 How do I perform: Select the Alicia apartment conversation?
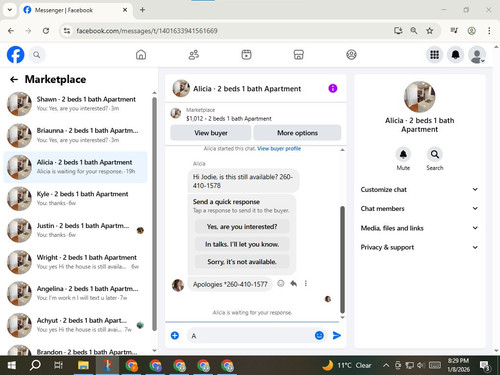tap(76, 167)
